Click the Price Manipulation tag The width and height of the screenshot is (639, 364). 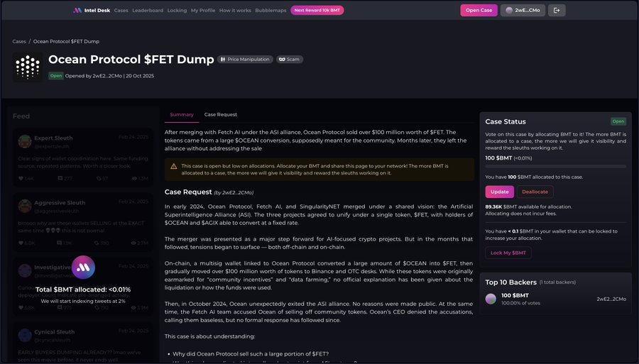pyautogui.click(x=245, y=60)
